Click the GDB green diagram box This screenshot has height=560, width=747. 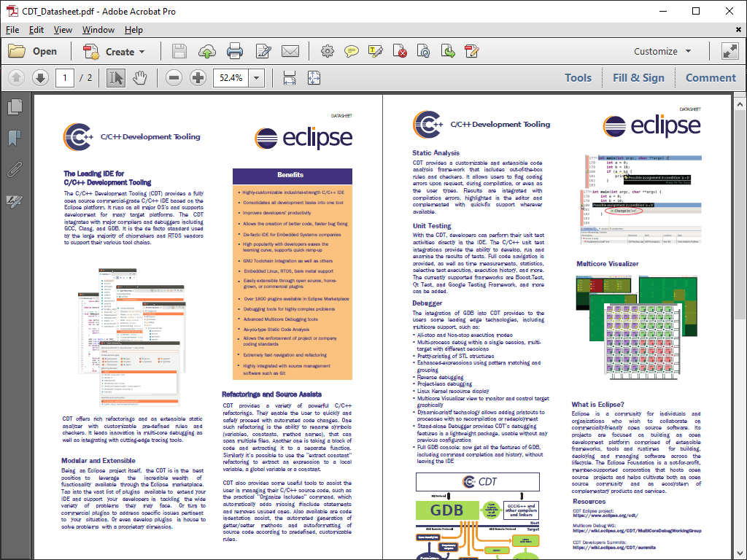(447, 510)
